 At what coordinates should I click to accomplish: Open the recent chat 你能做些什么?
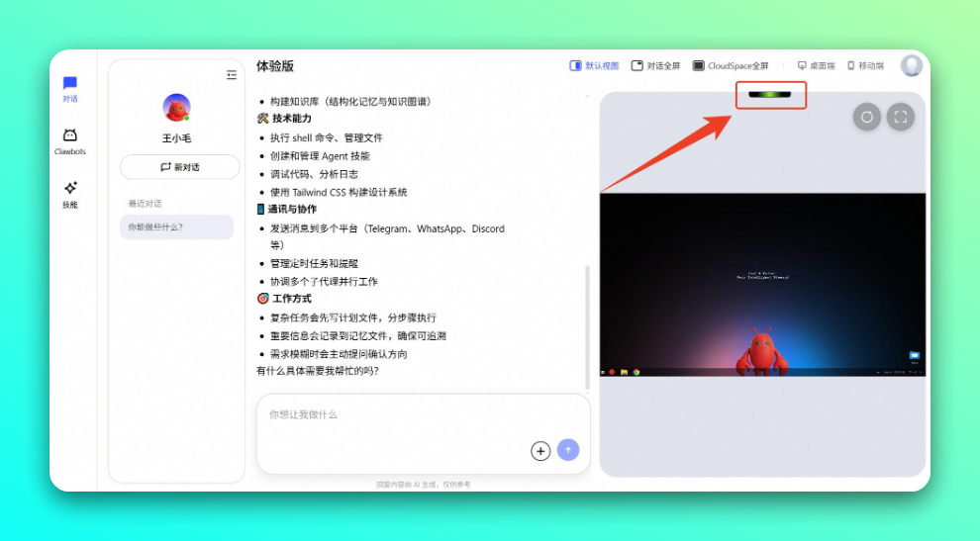click(176, 226)
